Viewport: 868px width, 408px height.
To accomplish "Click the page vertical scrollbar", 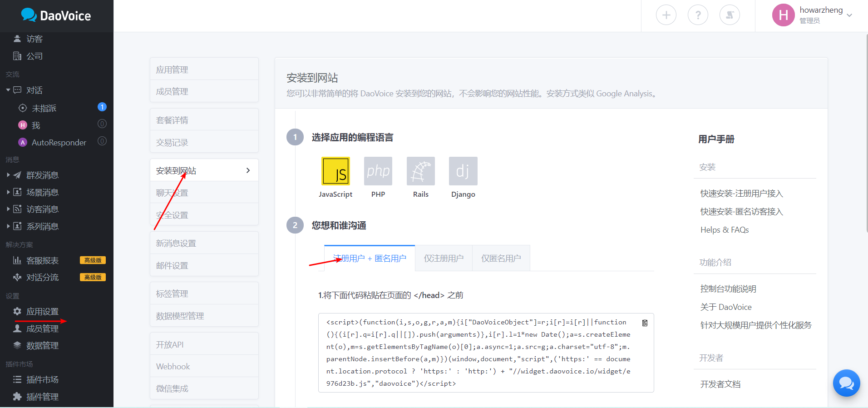I will tap(867, 134).
